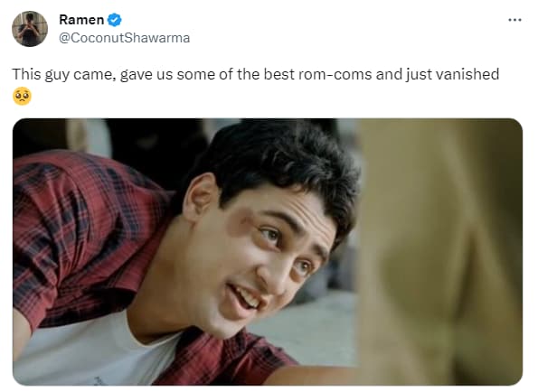Open the attached movie still image

(x=268, y=252)
